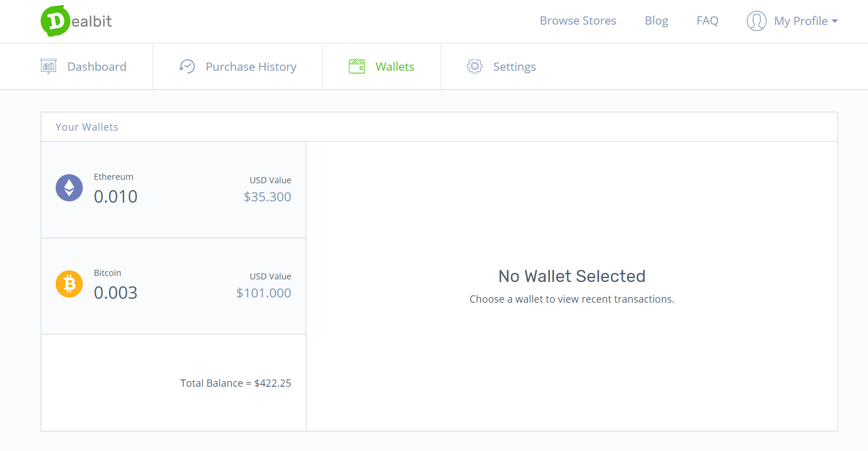Viewport: 868px width, 451px height.
Task: Open the Purchase History tab
Action: click(x=251, y=67)
